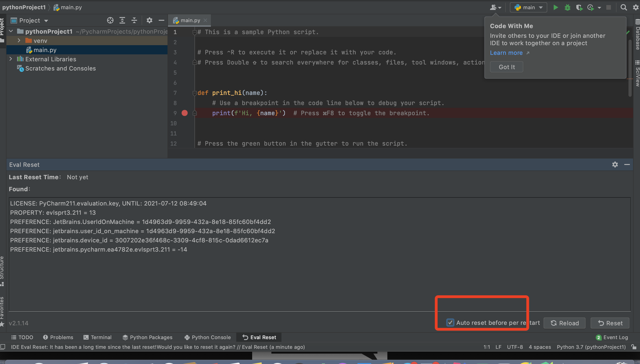Toggle Auto reset before per restart checkbox

click(450, 323)
